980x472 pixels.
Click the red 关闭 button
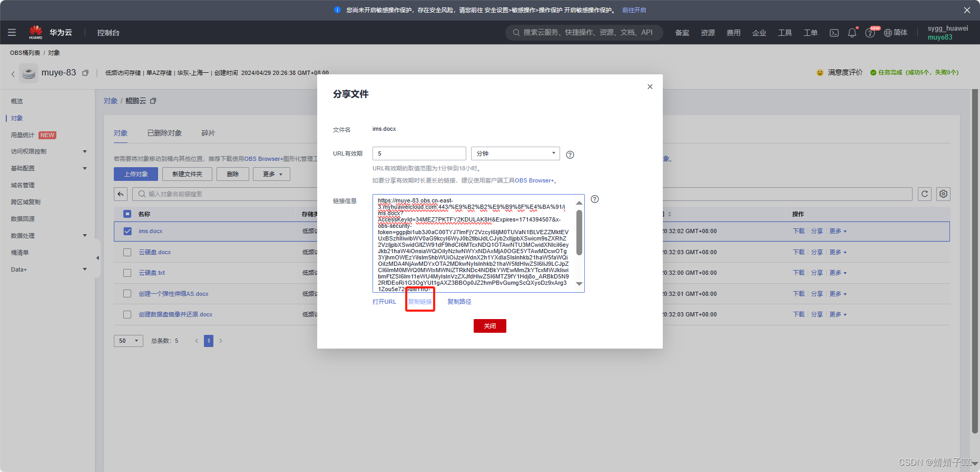pos(490,326)
